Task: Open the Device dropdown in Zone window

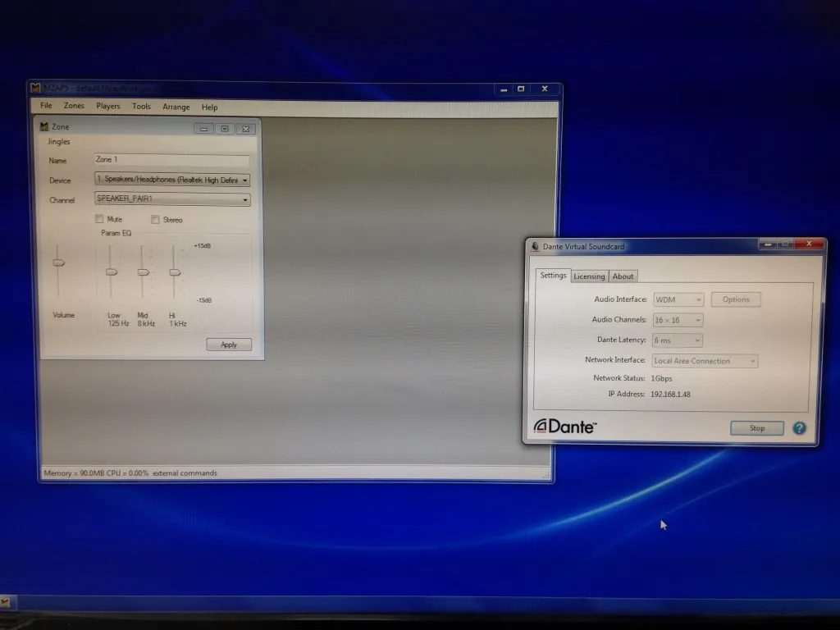Action: 172,180
